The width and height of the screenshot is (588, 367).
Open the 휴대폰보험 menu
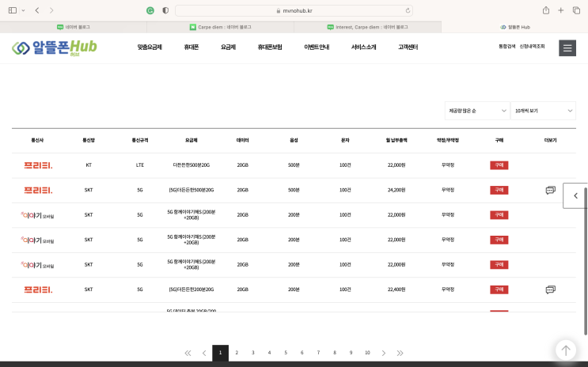click(270, 47)
